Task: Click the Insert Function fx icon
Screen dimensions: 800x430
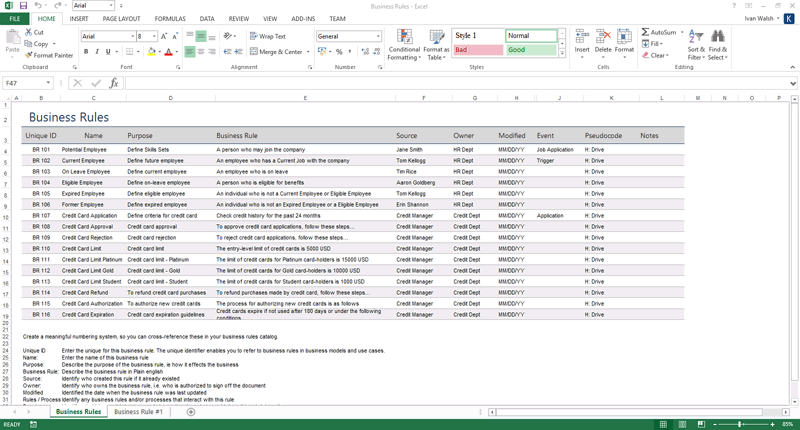Action: pos(114,83)
